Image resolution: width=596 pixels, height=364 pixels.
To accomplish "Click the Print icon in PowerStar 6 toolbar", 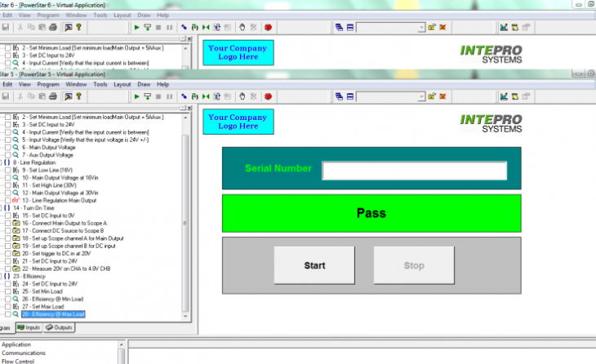I will (53, 28).
